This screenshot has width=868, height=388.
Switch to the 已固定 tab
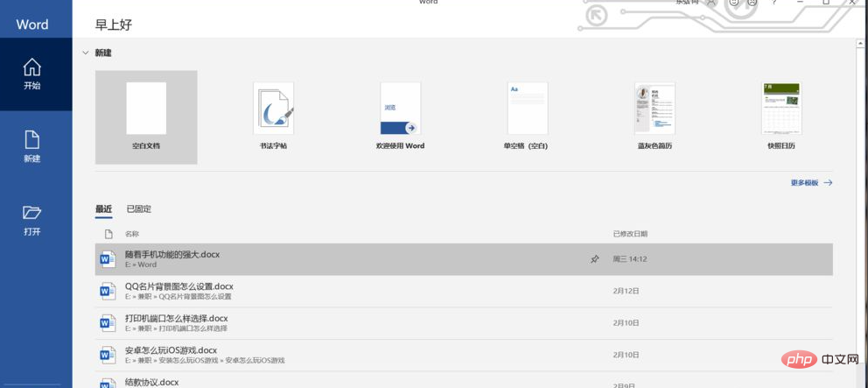point(139,209)
